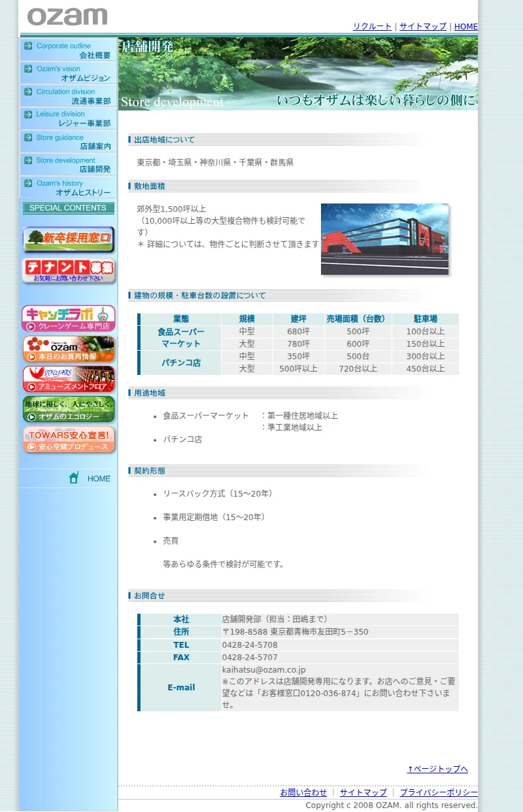Click the arrow icon beside Circulation division
Screen dimensions: 523x812
click(x=28, y=92)
